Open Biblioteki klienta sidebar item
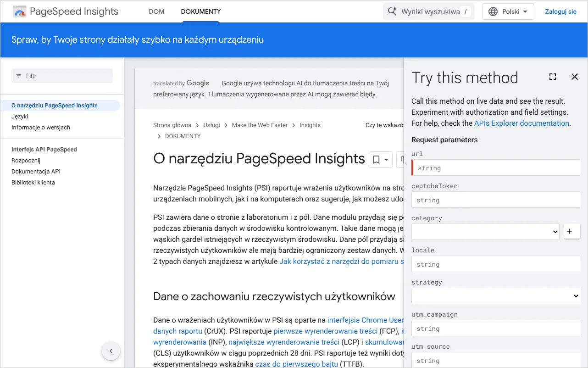Viewport: 588px width, 368px height. coord(33,183)
